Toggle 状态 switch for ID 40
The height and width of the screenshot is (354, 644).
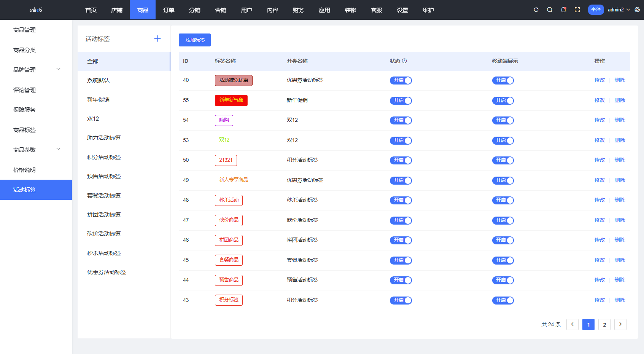pyautogui.click(x=401, y=80)
